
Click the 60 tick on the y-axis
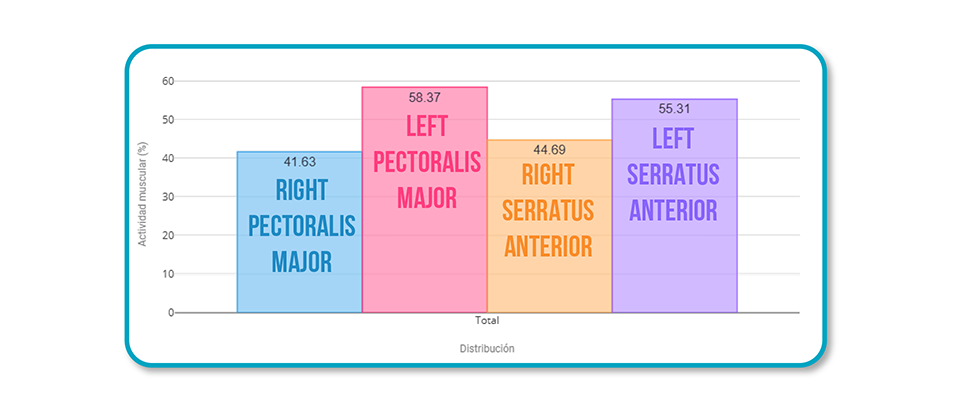[x=168, y=81]
